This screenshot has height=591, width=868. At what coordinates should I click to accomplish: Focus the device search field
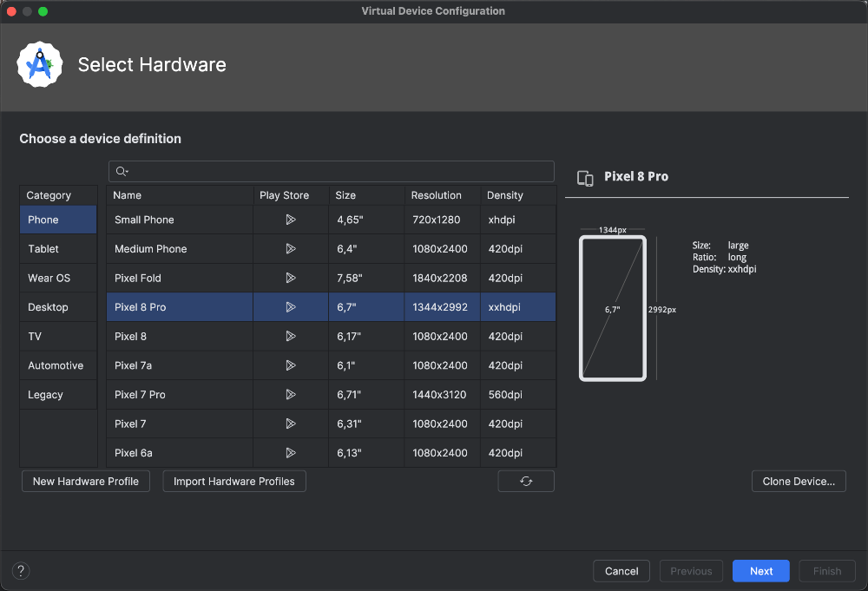[x=332, y=172]
